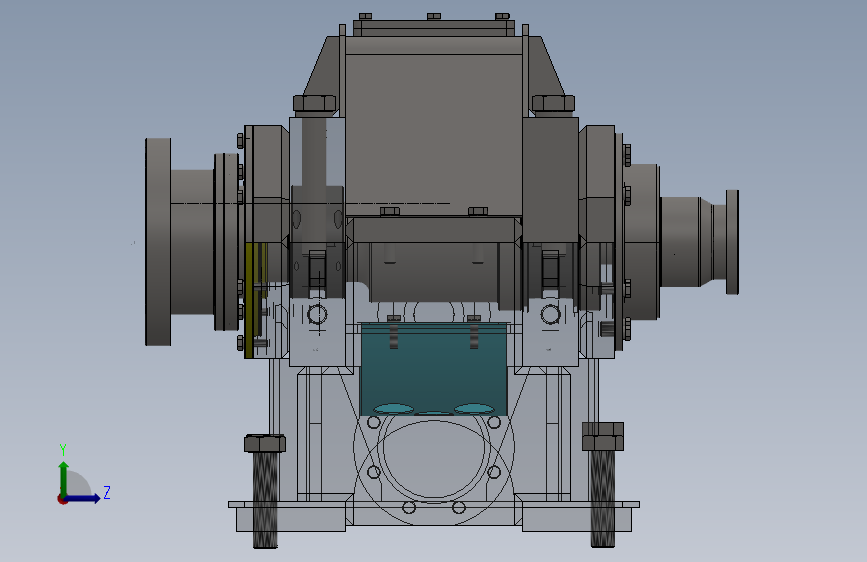867x562 pixels.
Task: Select the right bearing cover cylinder
Action: point(641,242)
